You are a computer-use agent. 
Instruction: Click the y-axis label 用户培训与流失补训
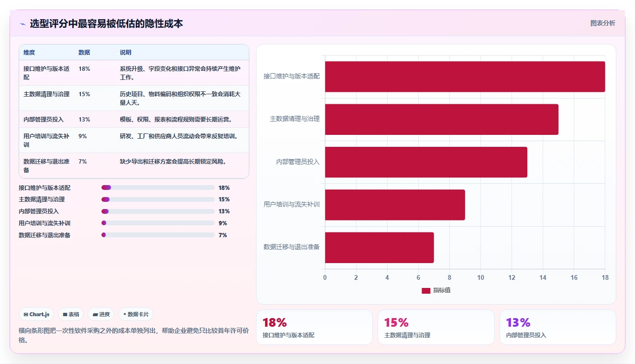click(x=291, y=204)
